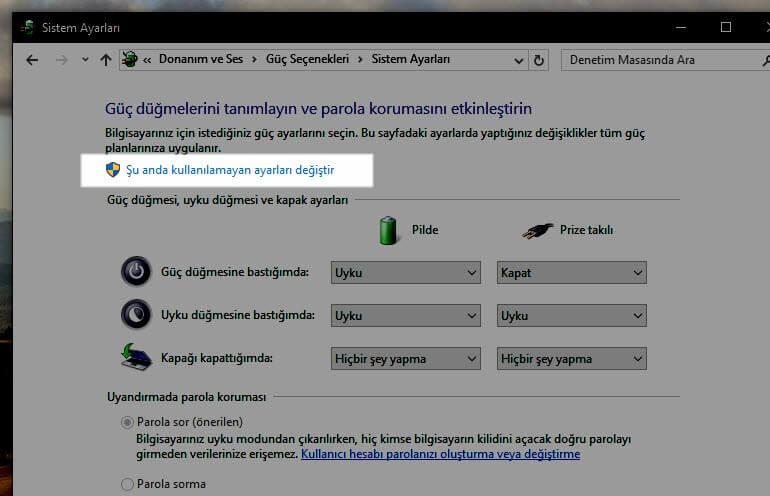Image resolution: width=770 pixels, height=496 pixels.
Task: Click the double-chevron before Donanım ve Ses
Action: 147,60
